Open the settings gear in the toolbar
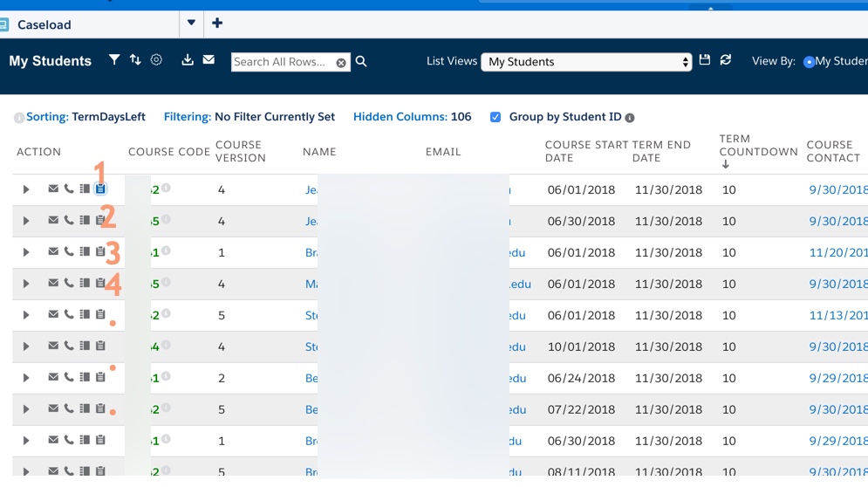Image resolution: width=868 pixels, height=487 pixels. click(x=156, y=60)
